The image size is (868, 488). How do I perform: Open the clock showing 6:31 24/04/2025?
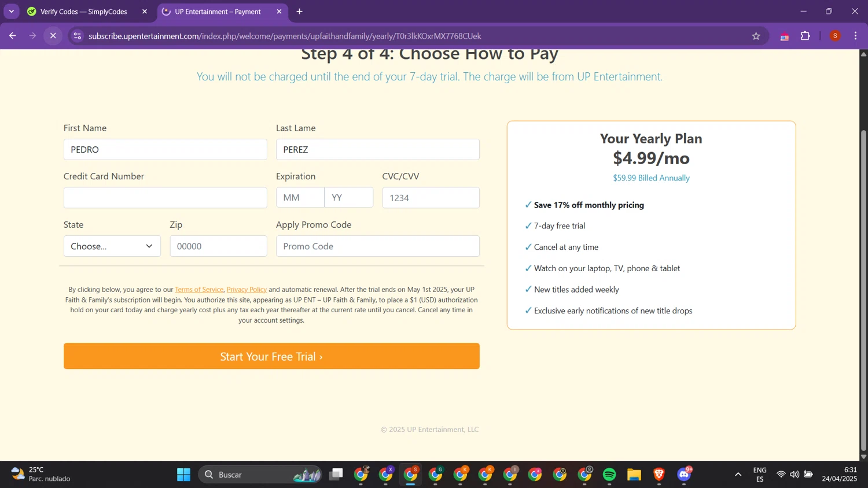pos(840,475)
